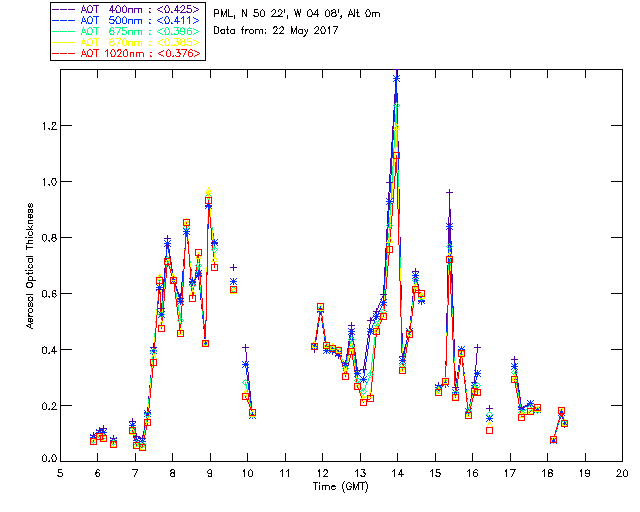Click the AOT 400nm legend entry
The height and width of the screenshot is (512, 640).
tap(127, 9)
